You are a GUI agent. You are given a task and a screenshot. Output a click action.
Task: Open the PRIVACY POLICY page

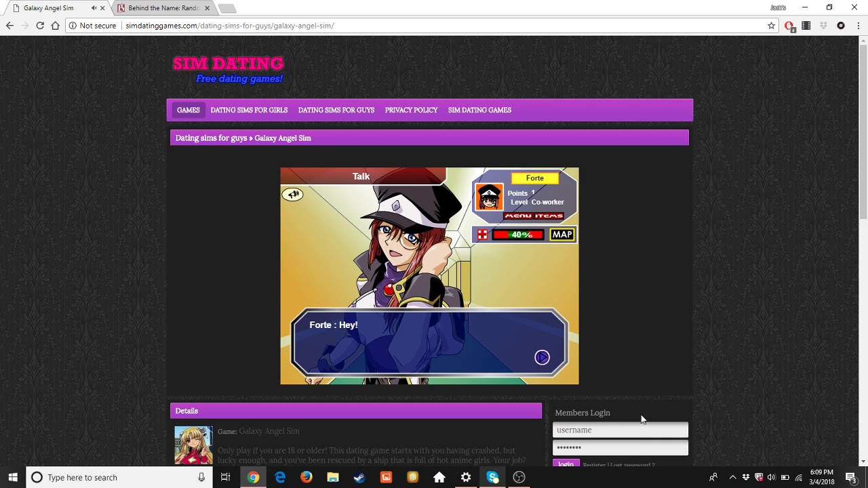[x=411, y=110]
